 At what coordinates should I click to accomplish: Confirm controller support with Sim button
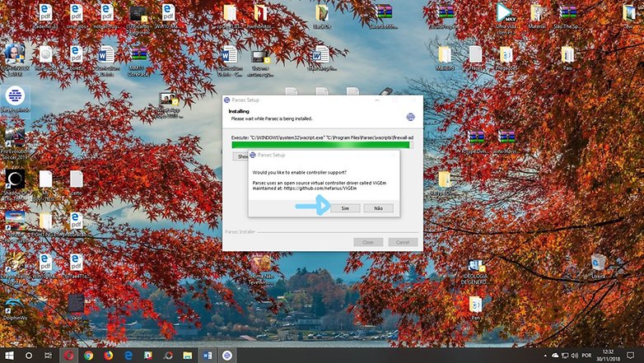[345, 208]
